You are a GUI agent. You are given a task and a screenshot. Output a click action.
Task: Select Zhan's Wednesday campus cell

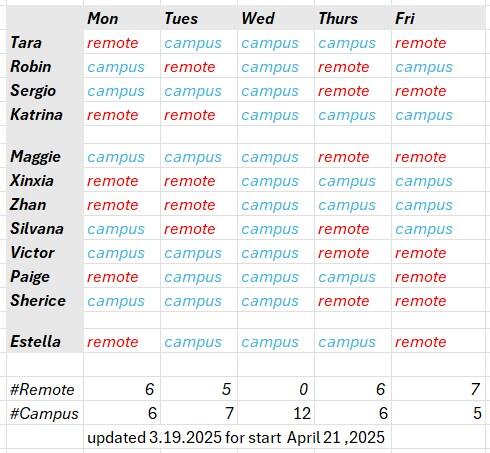(276, 204)
